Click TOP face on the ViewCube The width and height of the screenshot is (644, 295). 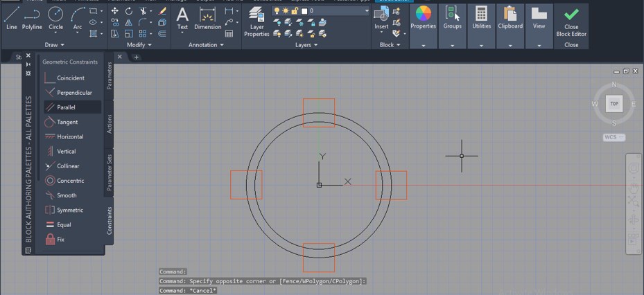tap(613, 103)
